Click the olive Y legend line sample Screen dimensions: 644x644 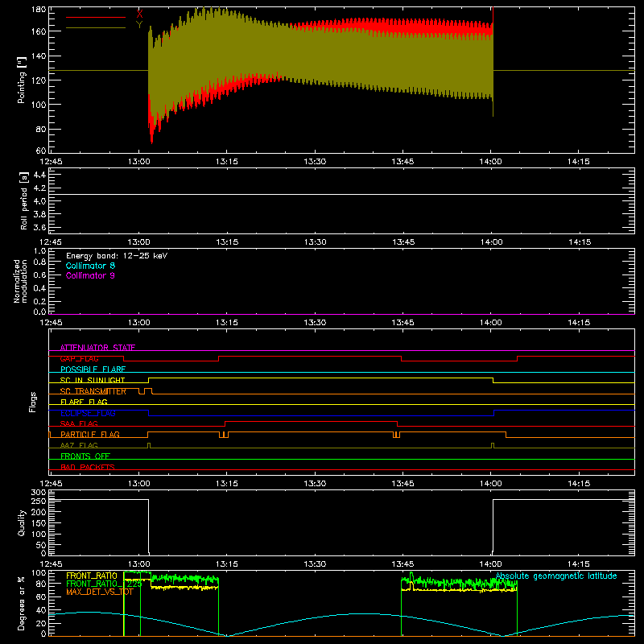pos(96,28)
